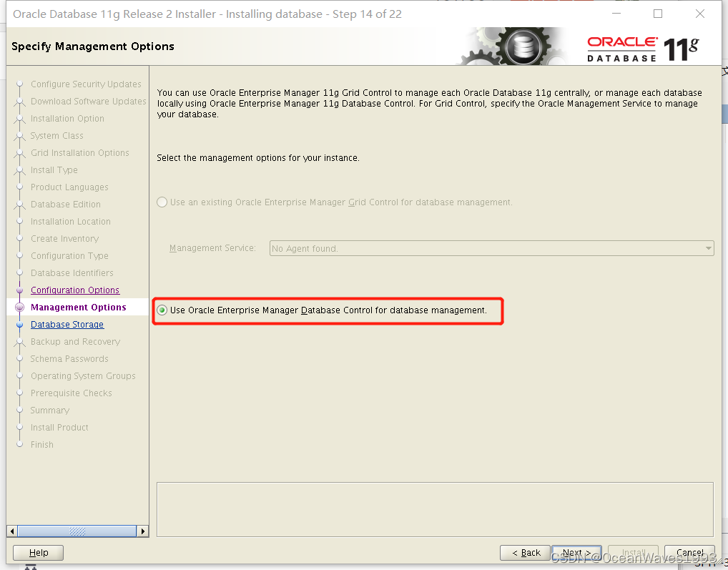Click Management Options step bullet icon
Image resolution: width=728 pixels, height=570 pixels.
pyautogui.click(x=19, y=308)
